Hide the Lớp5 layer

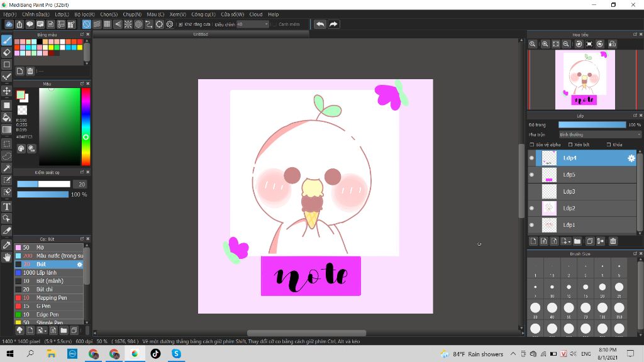tap(532, 175)
